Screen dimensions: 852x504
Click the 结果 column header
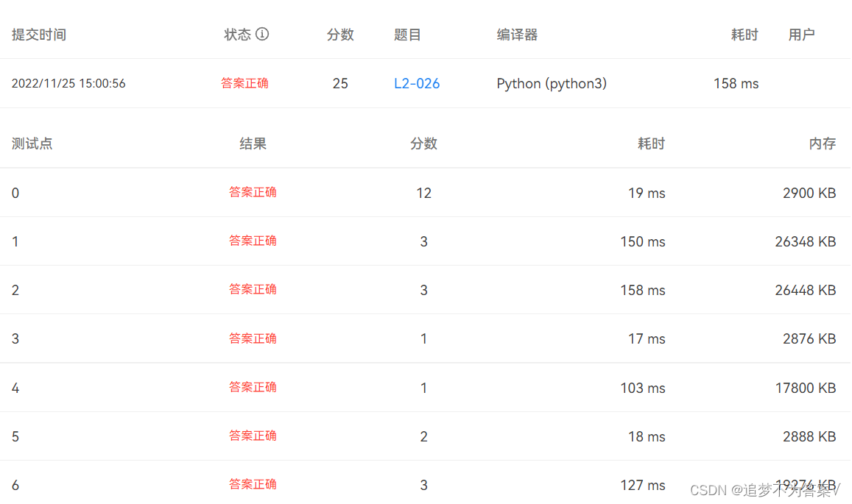point(253,143)
